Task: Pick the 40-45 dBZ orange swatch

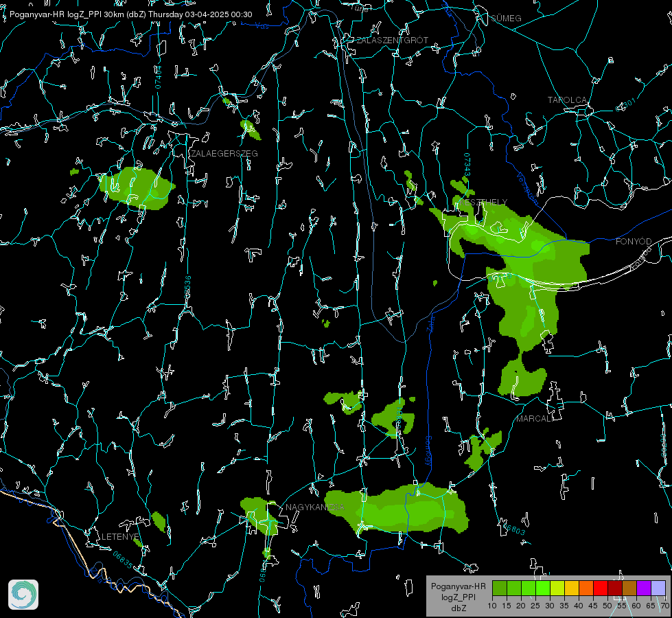Action: [586, 588]
